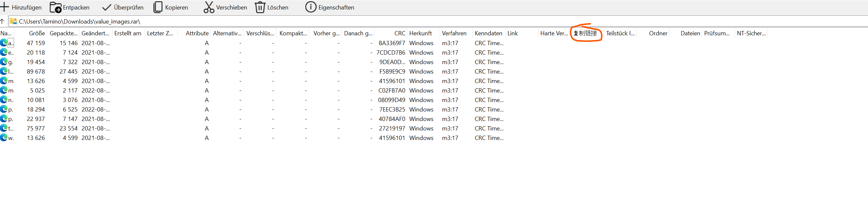
Task: Sort by the Na... name column header
Action: click(7, 33)
